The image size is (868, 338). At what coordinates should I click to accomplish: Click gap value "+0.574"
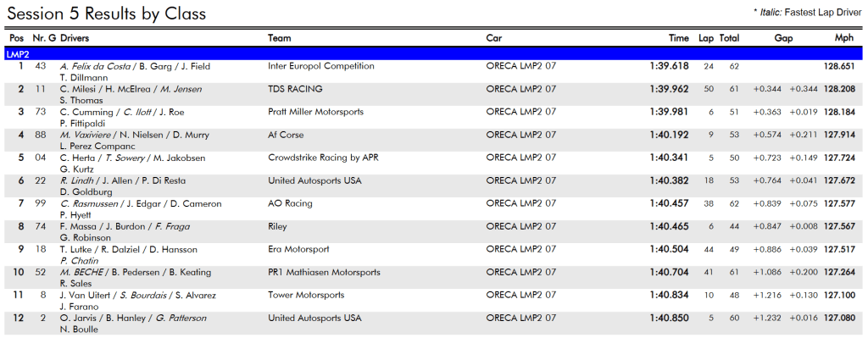coord(767,135)
